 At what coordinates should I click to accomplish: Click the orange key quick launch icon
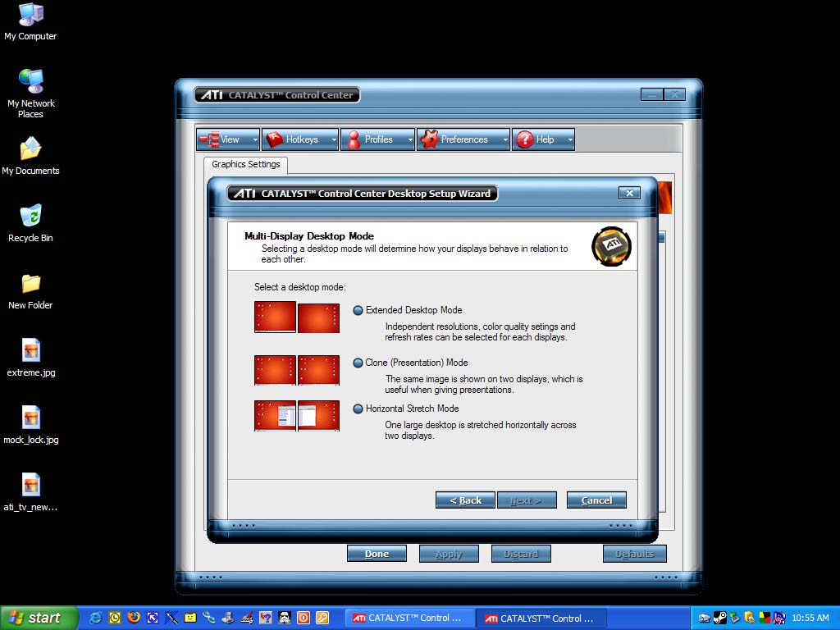coord(322,618)
